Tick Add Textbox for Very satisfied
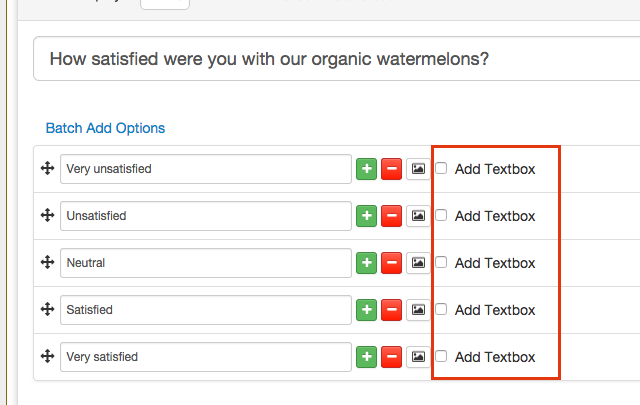The width and height of the screenshot is (640, 405). coord(442,357)
